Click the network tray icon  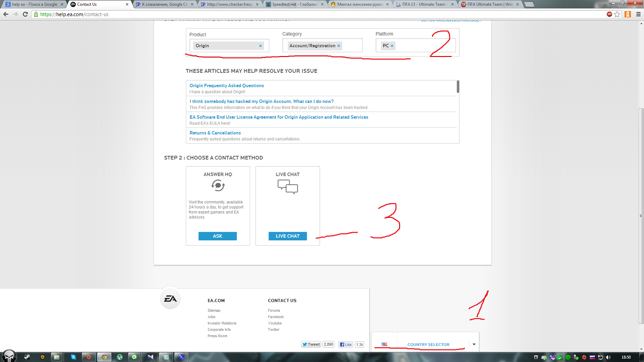tap(600, 357)
